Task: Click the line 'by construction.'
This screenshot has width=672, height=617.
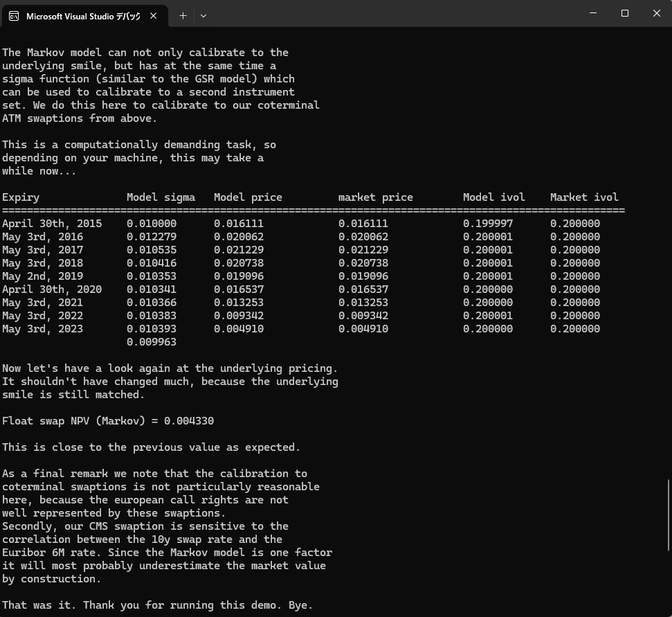Action: (x=51, y=579)
